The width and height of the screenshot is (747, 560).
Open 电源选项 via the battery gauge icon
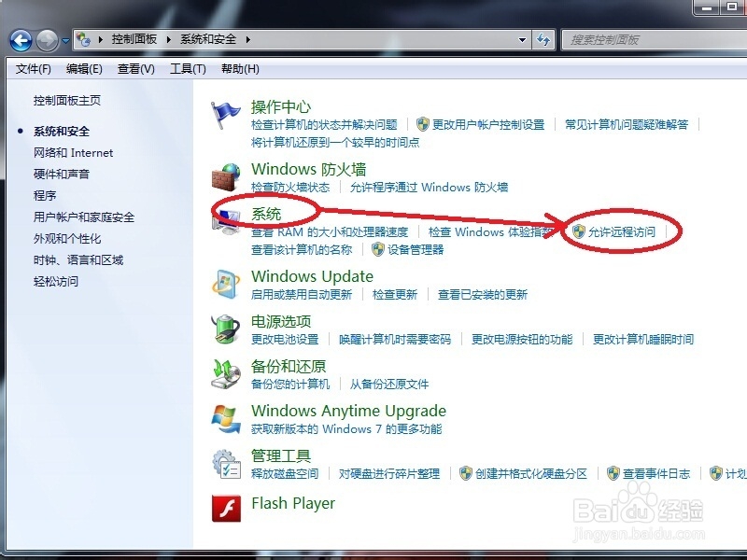click(225, 329)
